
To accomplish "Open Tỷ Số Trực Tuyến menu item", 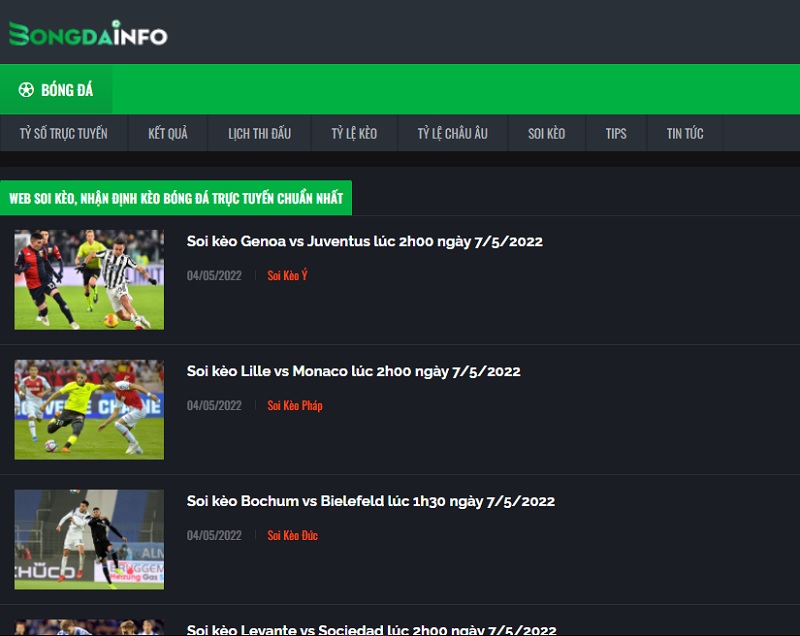I will [x=64, y=134].
